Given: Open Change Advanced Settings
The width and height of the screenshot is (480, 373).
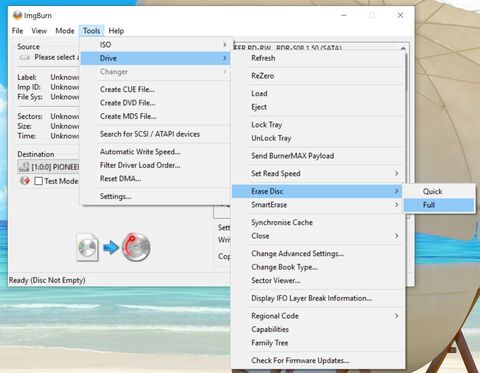Looking at the screenshot, I should point(318,254).
